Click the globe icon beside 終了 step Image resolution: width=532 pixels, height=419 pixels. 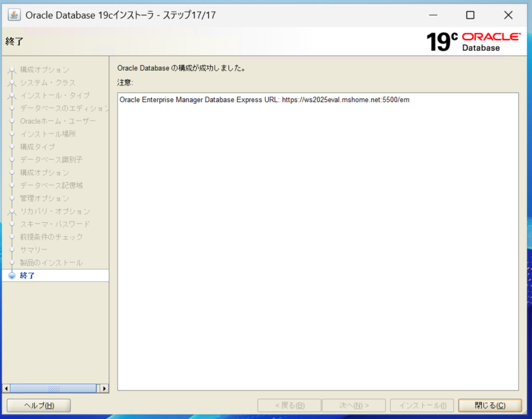11,275
